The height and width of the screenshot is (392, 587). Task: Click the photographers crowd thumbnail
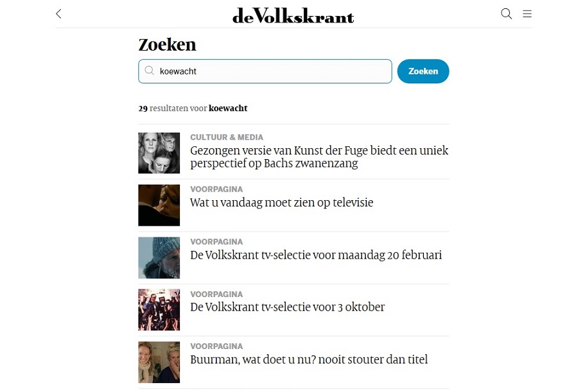159,310
